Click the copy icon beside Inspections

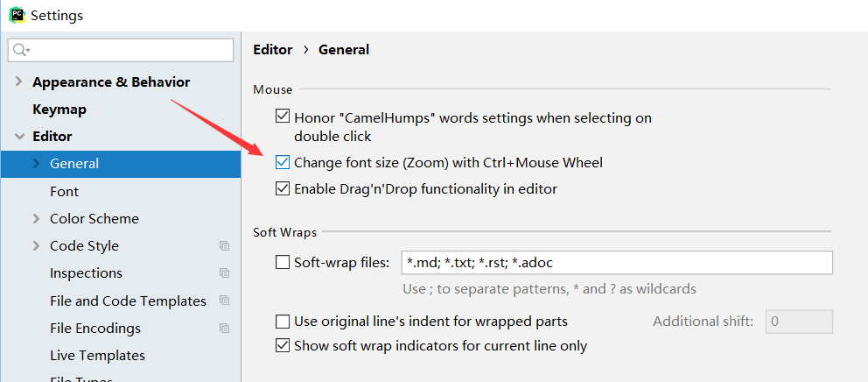click(x=224, y=272)
